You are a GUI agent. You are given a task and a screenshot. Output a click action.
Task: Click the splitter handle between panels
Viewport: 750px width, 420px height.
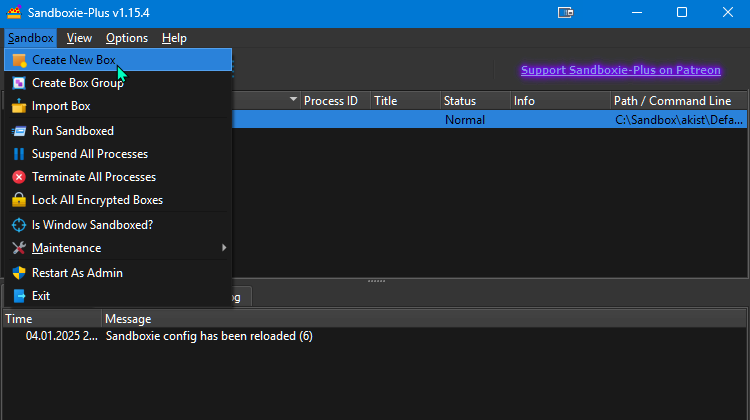tap(376, 281)
